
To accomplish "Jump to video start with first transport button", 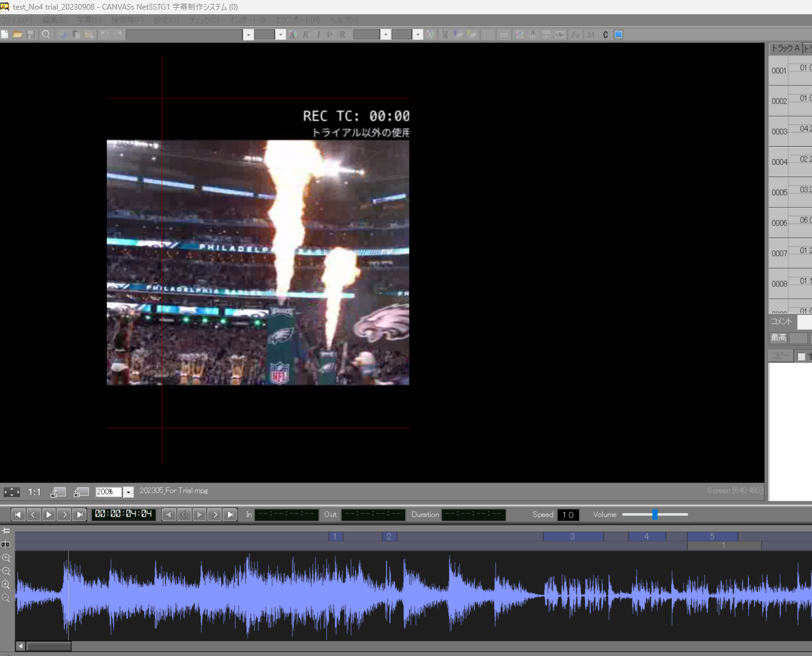I will 17,514.
